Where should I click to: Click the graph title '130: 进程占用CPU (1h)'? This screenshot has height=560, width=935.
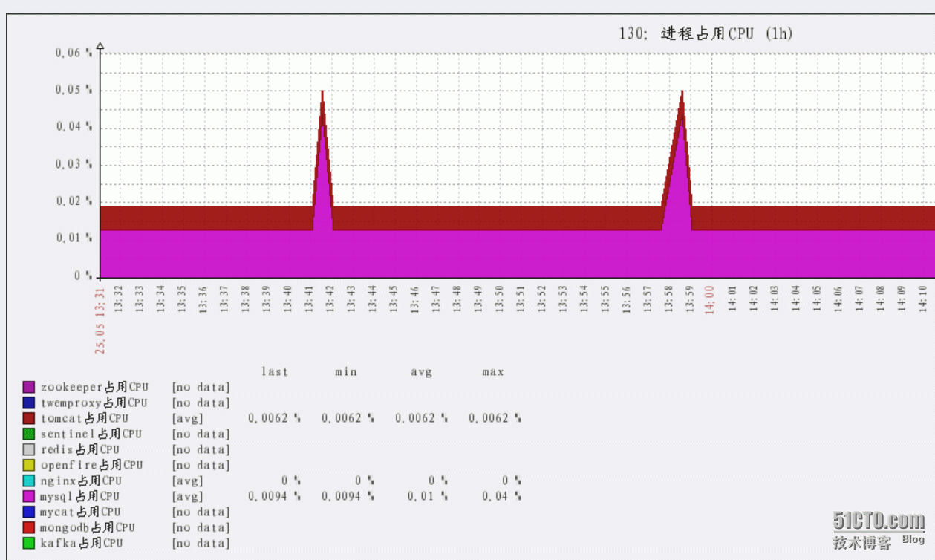pos(706,34)
